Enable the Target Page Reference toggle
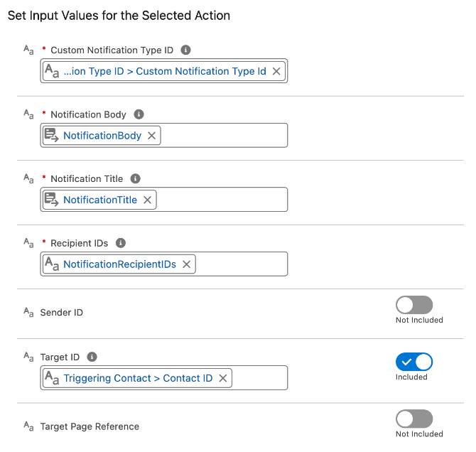This screenshot has width=476, height=452. click(x=414, y=419)
